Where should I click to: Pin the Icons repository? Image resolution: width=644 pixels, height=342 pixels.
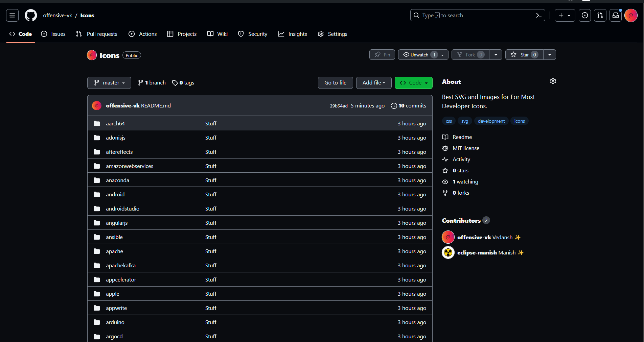(x=382, y=55)
